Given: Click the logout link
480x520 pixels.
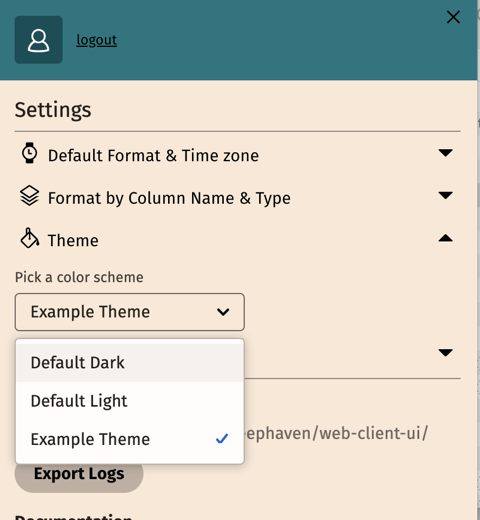Looking at the screenshot, I should point(97,40).
